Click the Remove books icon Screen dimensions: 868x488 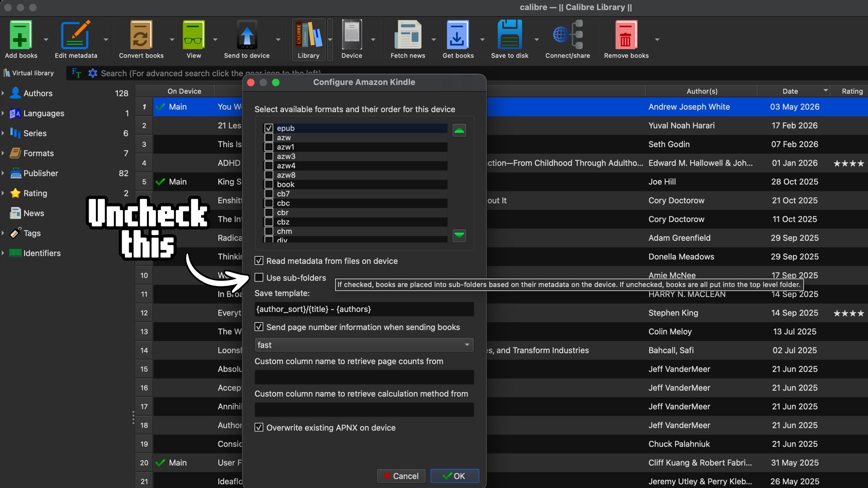tap(626, 35)
